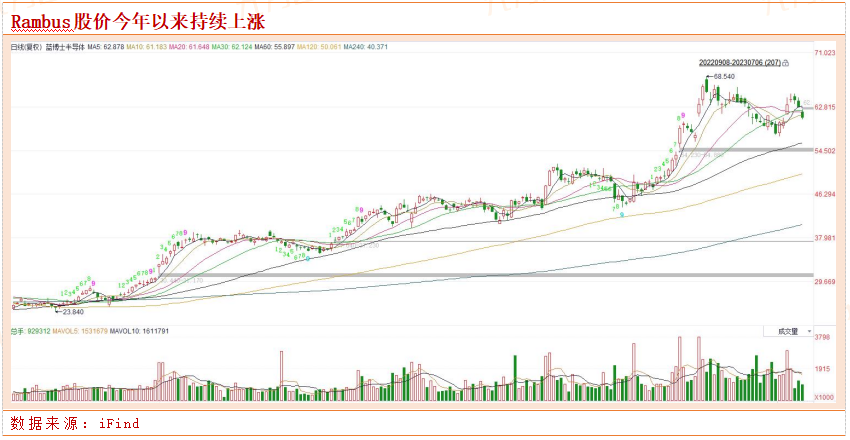The image size is (850, 440).
Task: Click the 37.981 price axis value
Action: point(826,238)
